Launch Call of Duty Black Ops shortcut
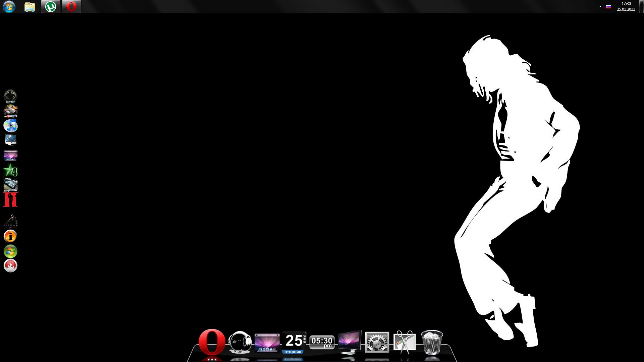 tap(10, 96)
